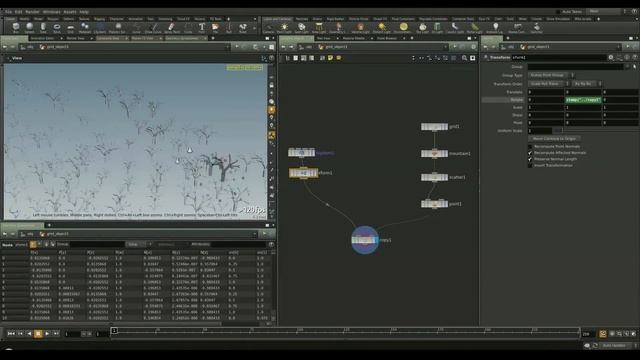Image resolution: width=640 pixels, height=360 pixels.
Task: Select the Camera shelf tool
Action: click(x=268, y=28)
